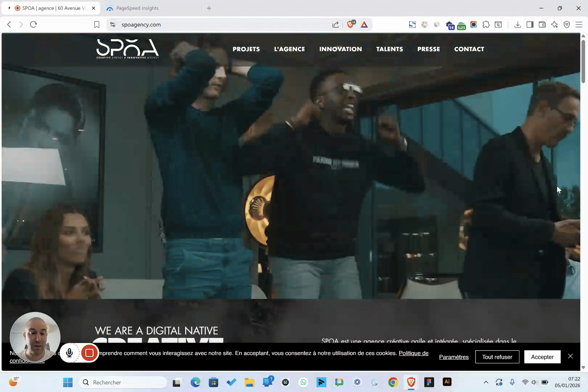Open the Brave Wallet icon

pos(542,25)
